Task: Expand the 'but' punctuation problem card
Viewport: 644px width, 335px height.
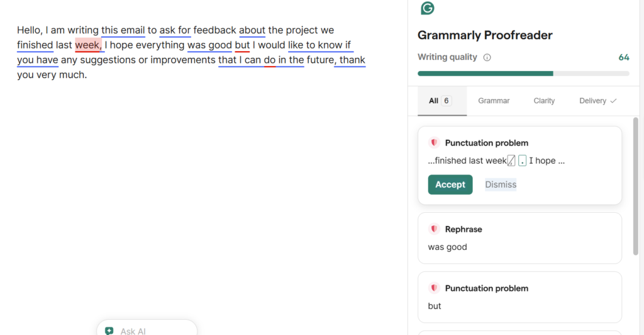Action: click(x=519, y=297)
